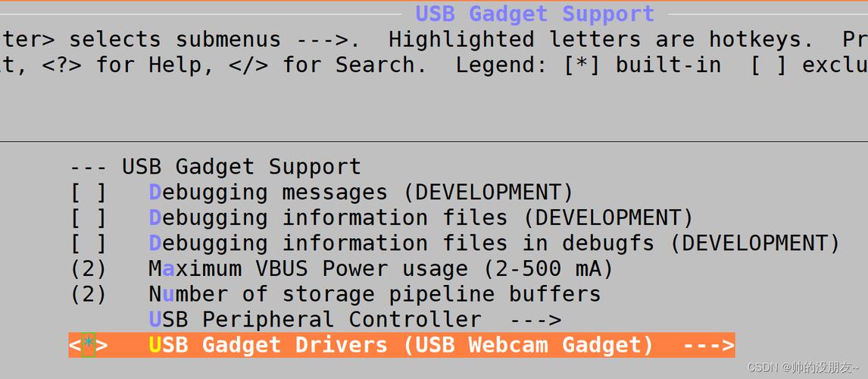The height and width of the screenshot is (379, 868).
Task: Toggle Debugging messages (DEVELOPMENT) checkbox
Action: pyautogui.click(x=88, y=193)
